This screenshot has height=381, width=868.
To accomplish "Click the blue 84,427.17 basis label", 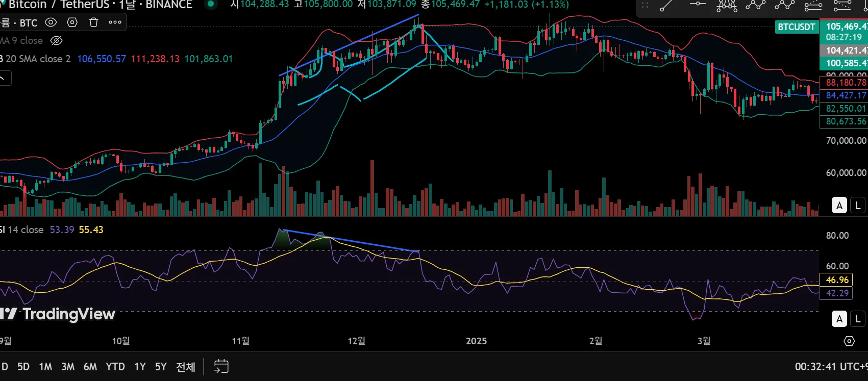I will click(845, 95).
